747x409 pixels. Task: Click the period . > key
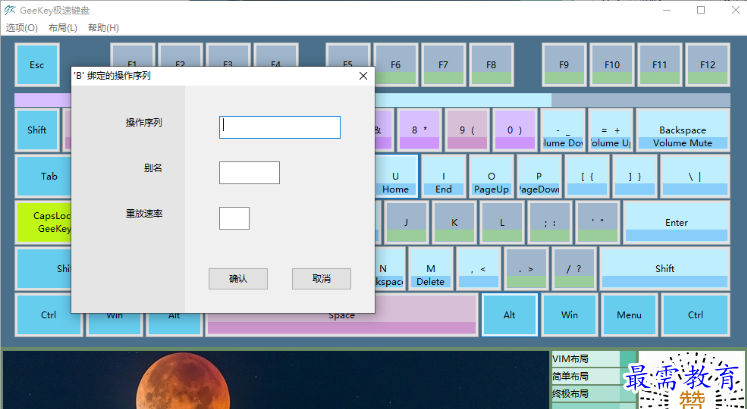pyautogui.click(x=526, y=269)
